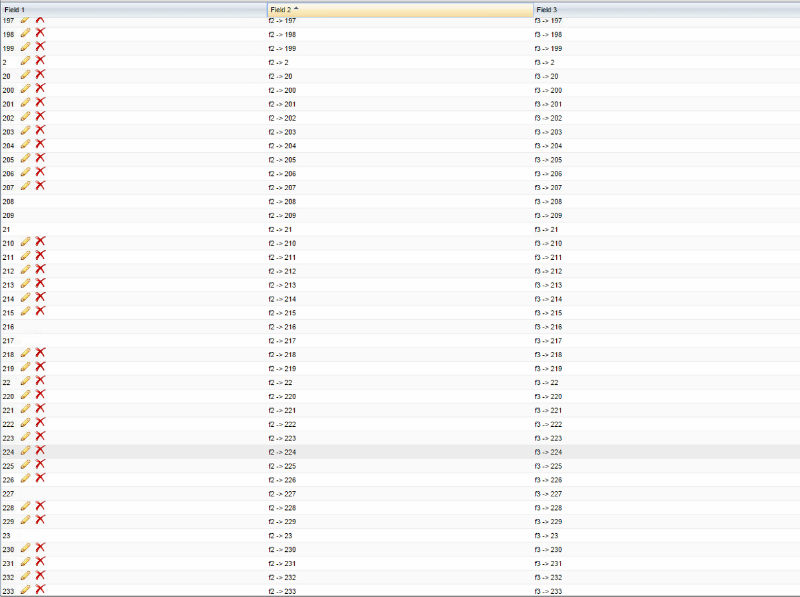Delete row 218 with the X icon
Screen dimensions: 800x597
(x=40, y=354)
